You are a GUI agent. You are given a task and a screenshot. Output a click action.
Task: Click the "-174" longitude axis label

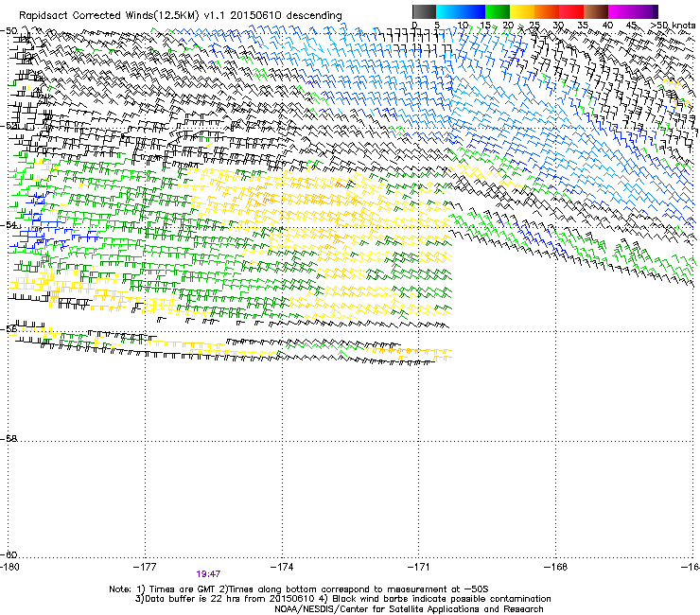coord(282,567)
